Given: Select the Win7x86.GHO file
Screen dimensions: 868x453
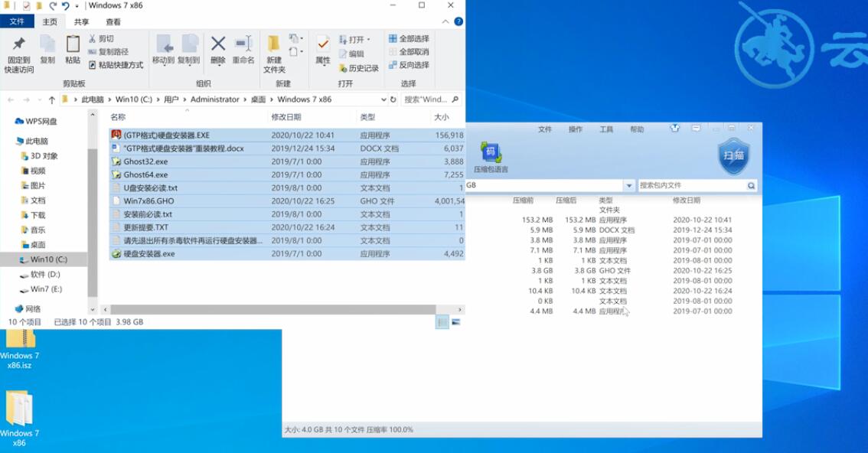Looking at the screenshot, I should (287, 201).
